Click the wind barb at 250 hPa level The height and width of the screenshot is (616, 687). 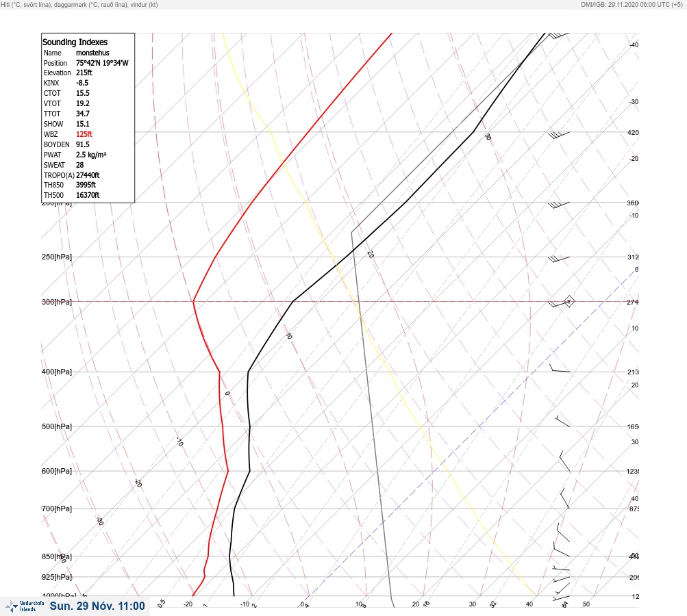(559, 259)
